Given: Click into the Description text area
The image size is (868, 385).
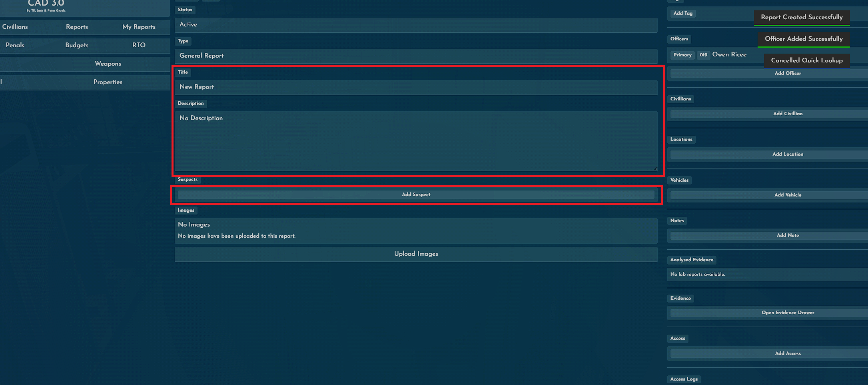Looking at the screenshot, I should tap(416, 141).
